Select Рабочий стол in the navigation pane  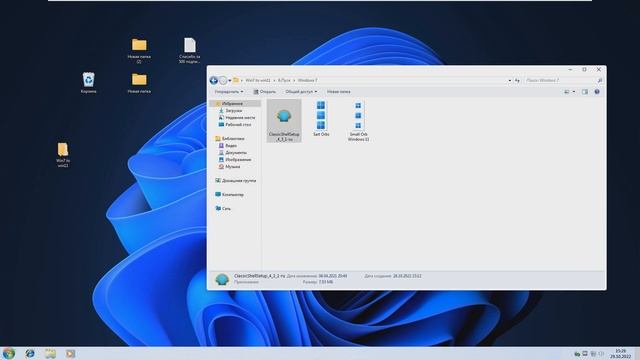click(x=235, y=124)
